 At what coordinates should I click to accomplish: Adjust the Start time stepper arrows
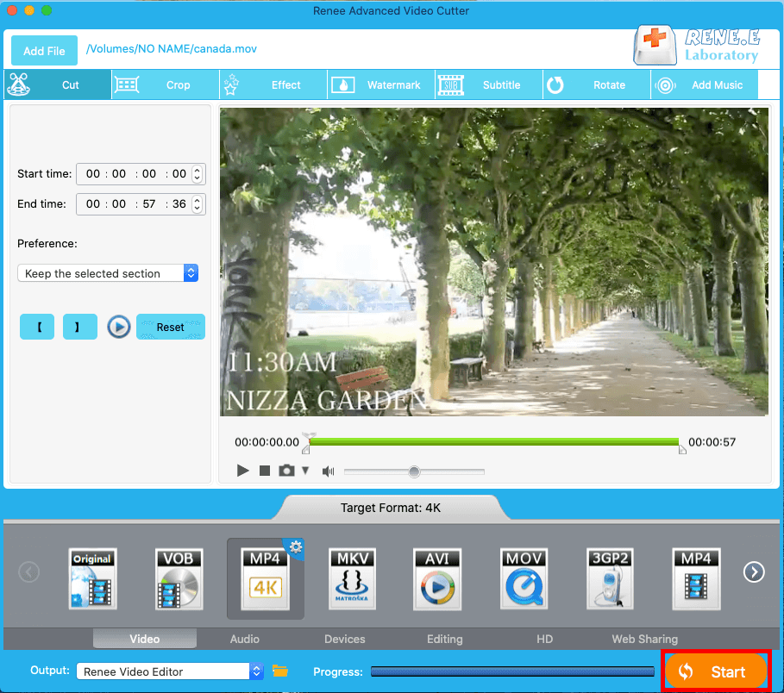(197, 174)
